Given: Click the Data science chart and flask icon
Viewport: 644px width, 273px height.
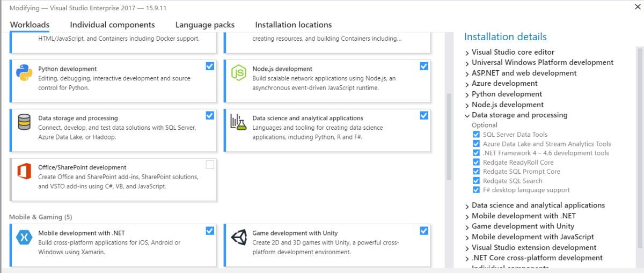Looking at the screenshot, I should click(x=238, y=122).
